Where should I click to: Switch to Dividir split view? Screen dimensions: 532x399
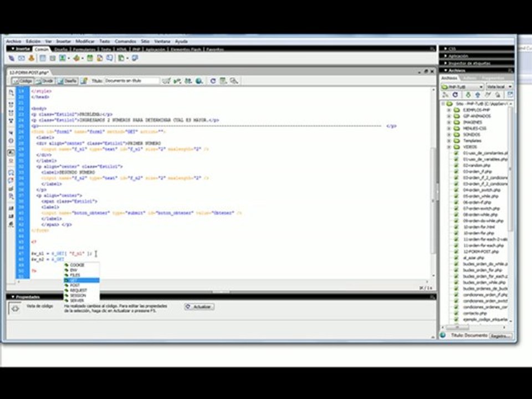coord(45,81)
